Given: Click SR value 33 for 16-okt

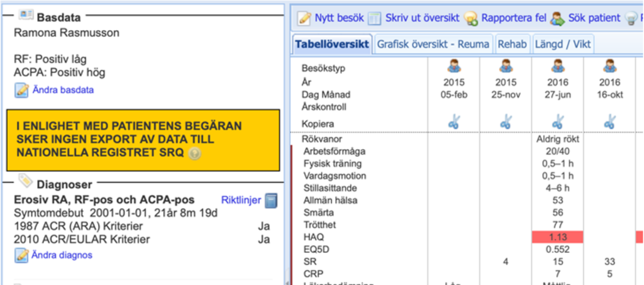Looking at the screenshot, I should coord(609,262).
